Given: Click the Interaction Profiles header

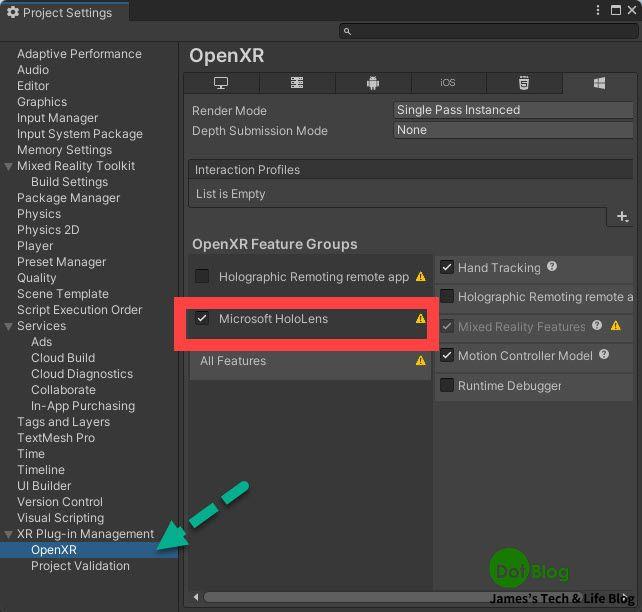Looking at the screenshot, I should pos(411,169).
